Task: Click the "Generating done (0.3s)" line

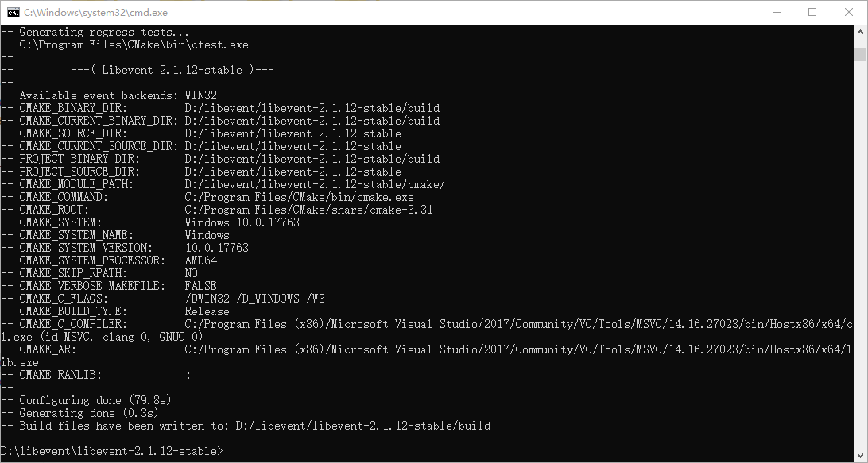Action: pyautogui.click(x=89, y=413)
